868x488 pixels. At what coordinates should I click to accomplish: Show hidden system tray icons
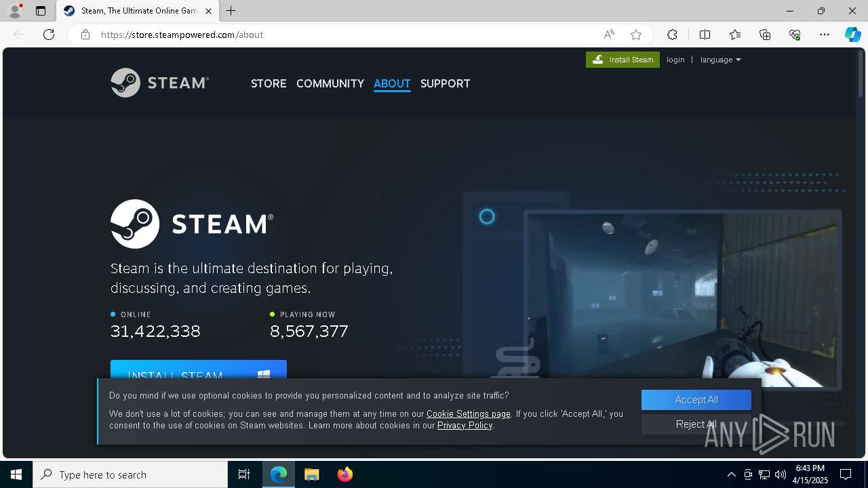[731, 474]
